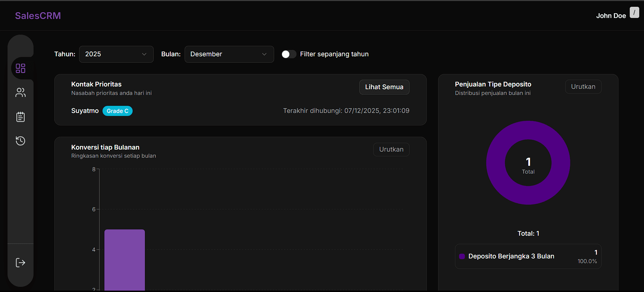Image resolution: width=644 pixels, height=292 pixels.
Task: Click Urutkan in Konversi tiap Bulanan card
Action: 391,150
